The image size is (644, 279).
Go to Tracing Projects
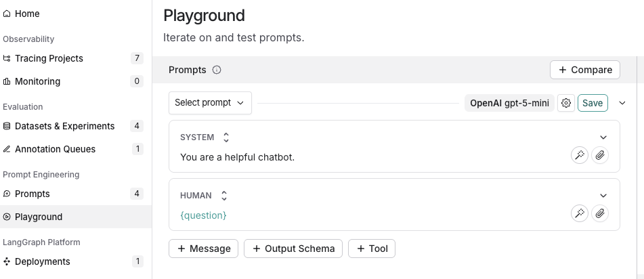[49, 58]
